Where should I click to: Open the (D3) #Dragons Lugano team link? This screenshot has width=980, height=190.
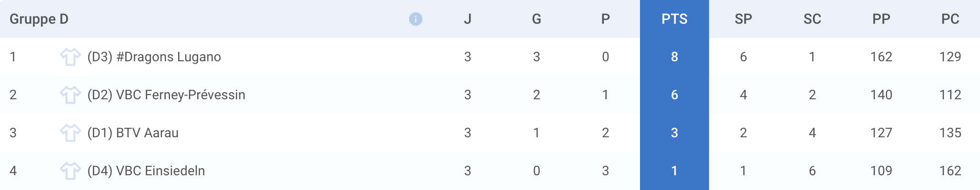[x=154, y=57]
